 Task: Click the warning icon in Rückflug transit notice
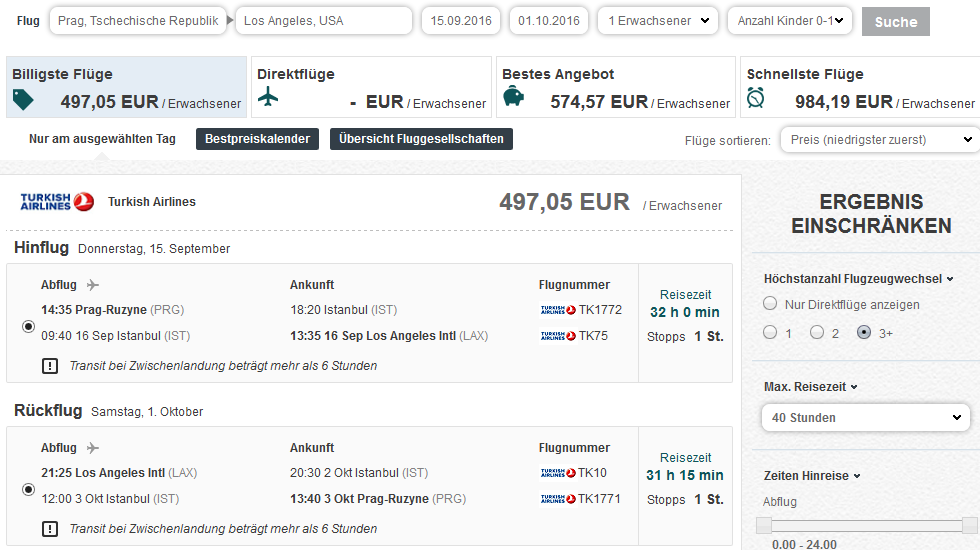tap(50, 529)
